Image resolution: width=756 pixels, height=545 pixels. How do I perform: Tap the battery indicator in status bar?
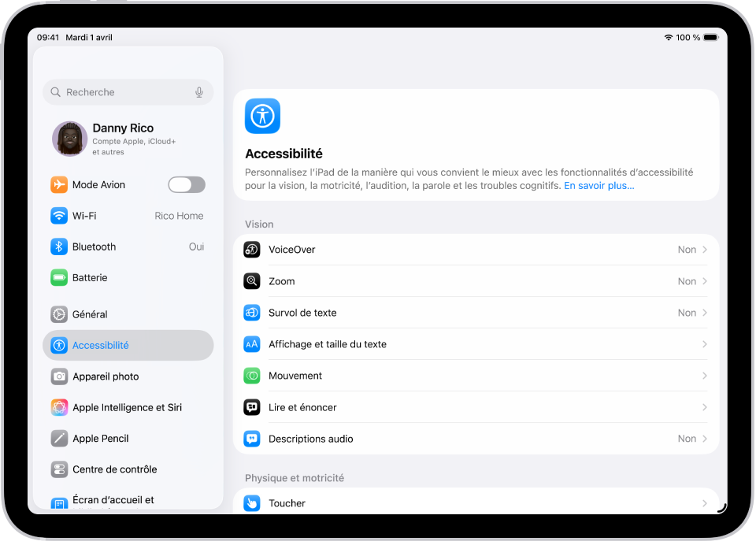pos(709,36)
